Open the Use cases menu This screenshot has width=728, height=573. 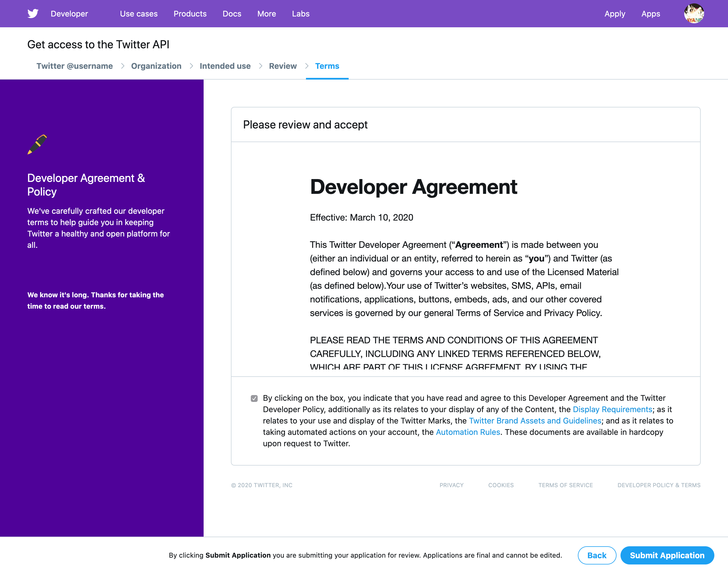[138, 14]
